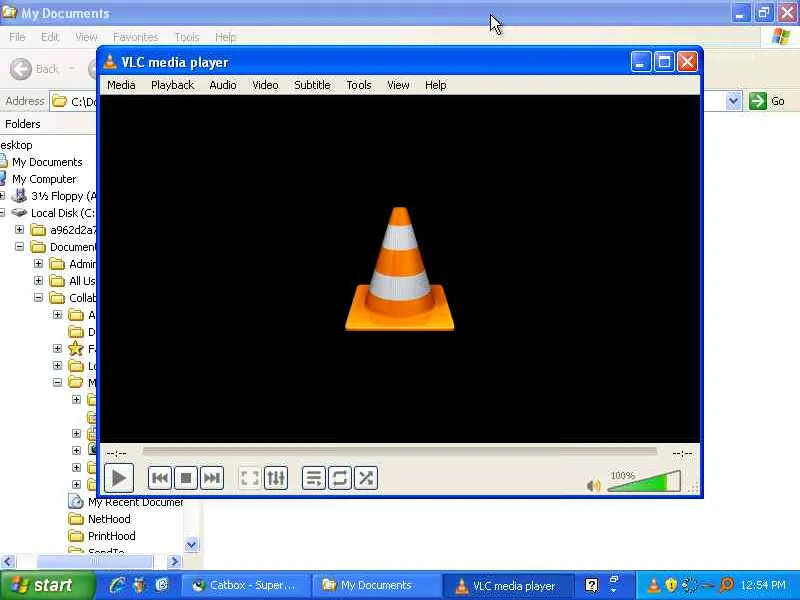Select My Documents in folder tree
The image size is (800, 600).
click(x=47, y=162)
